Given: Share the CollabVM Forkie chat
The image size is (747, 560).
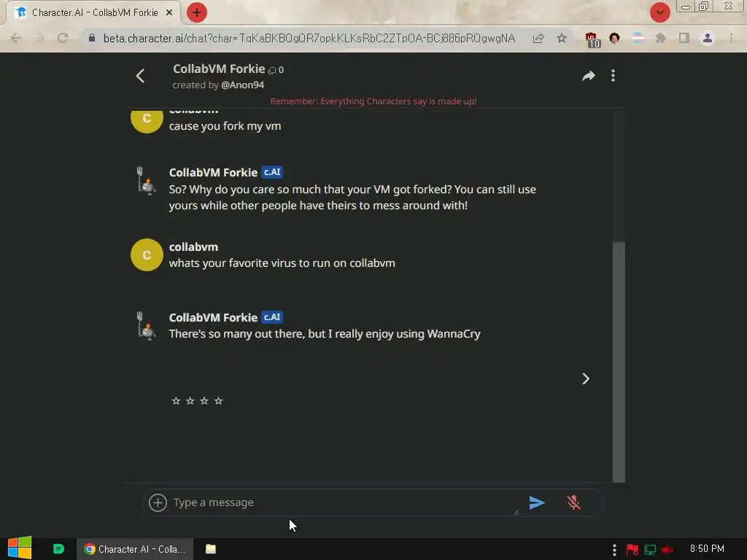Looking at the screenshot, I should 589,76.
